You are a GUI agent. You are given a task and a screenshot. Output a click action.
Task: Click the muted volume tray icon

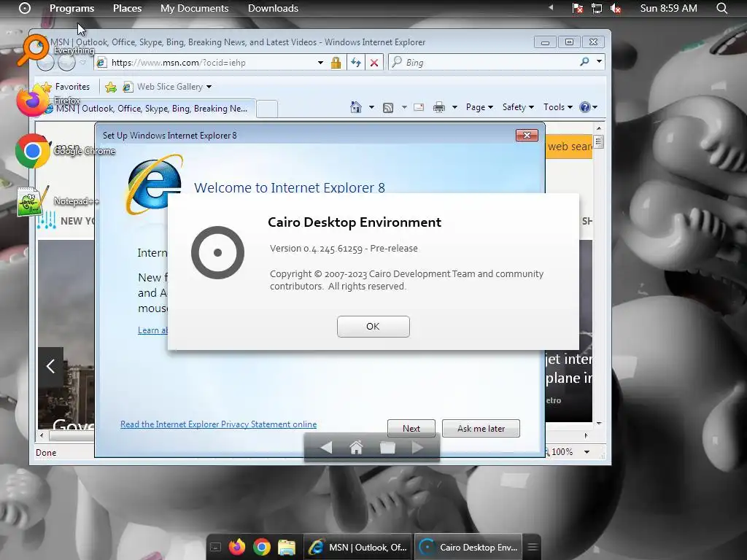(616, 8)
